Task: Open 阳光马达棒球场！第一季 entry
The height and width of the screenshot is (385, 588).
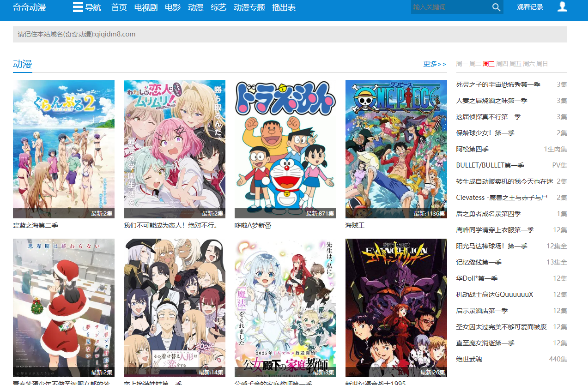Action: point(491,246)
